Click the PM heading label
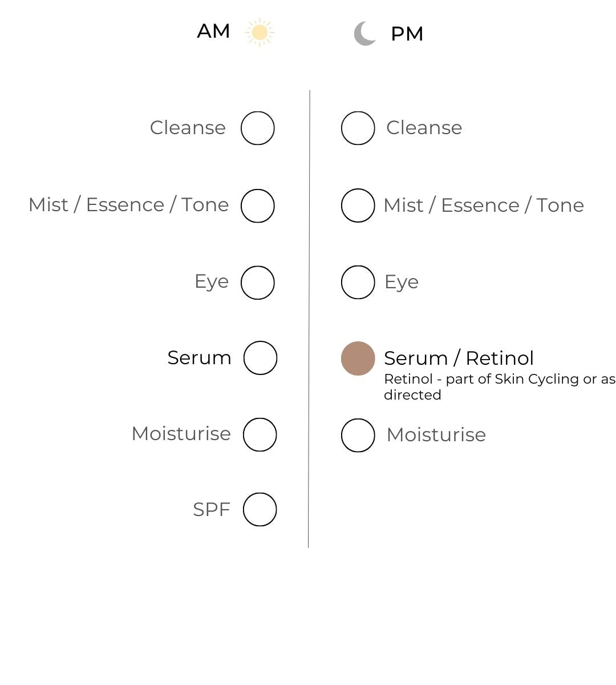616x685 pixels. (407, 34)
